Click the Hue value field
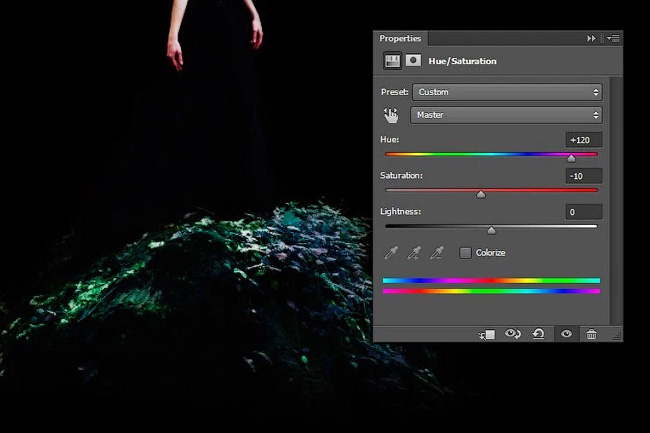650x433 pixels. [584, 140]
